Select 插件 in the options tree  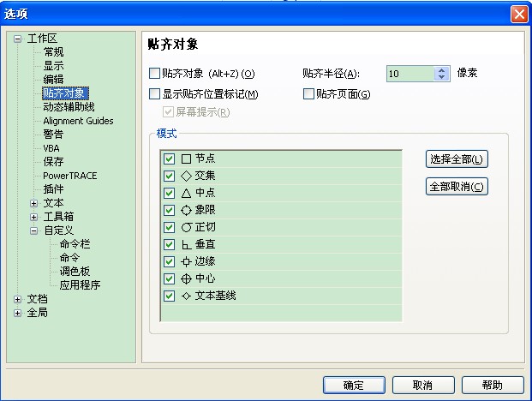coord(53,189)
